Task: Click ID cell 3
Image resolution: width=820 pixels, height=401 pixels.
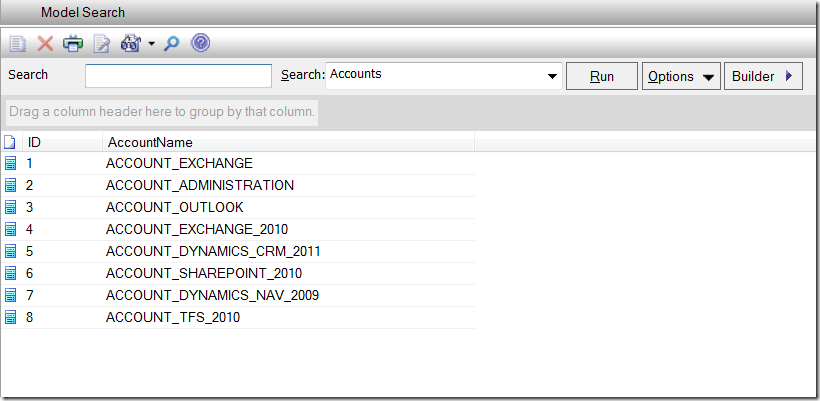Action: coord(29,208)
